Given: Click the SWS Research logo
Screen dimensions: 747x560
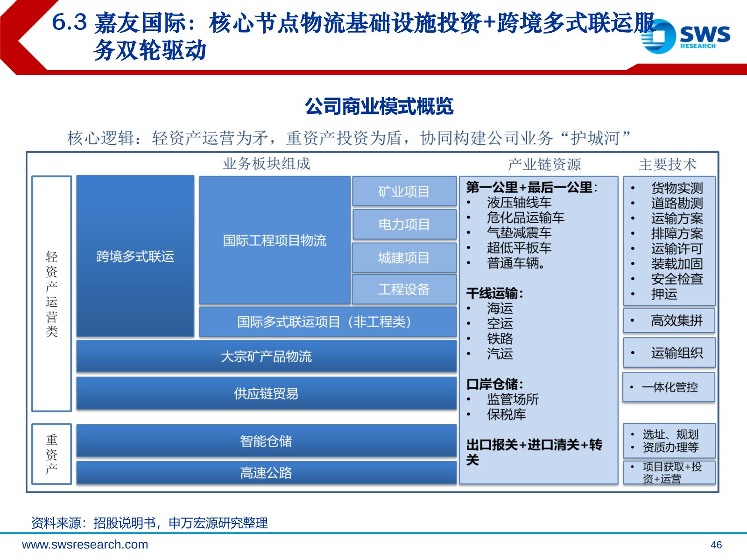Looking at the screenshot, I should click(x=686, y=36).
